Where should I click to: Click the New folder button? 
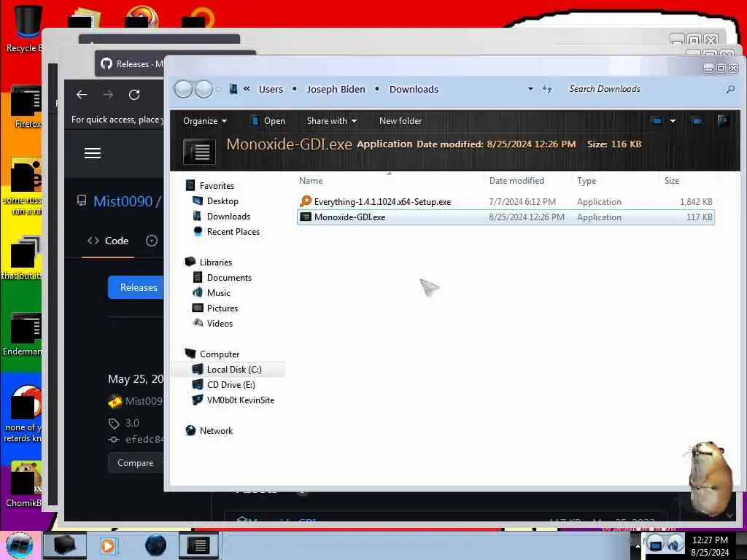pos(400,121)
